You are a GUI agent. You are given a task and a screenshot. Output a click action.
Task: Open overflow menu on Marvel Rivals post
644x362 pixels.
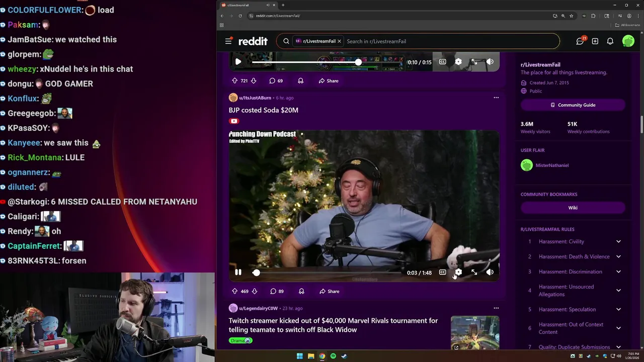pyautogui.click(x=496, y=308)
